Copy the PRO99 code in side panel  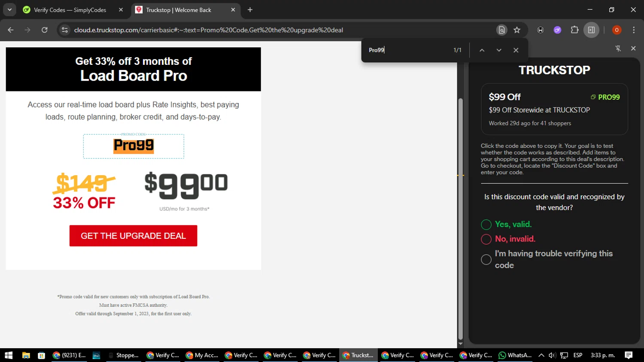coord(605,97)
